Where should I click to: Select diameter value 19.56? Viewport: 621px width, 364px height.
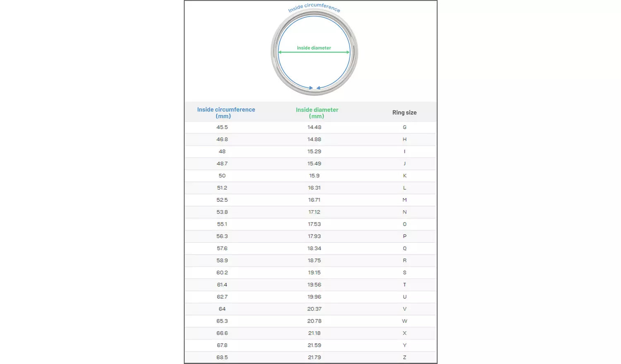pyautogui.click(x=314, y=285)
